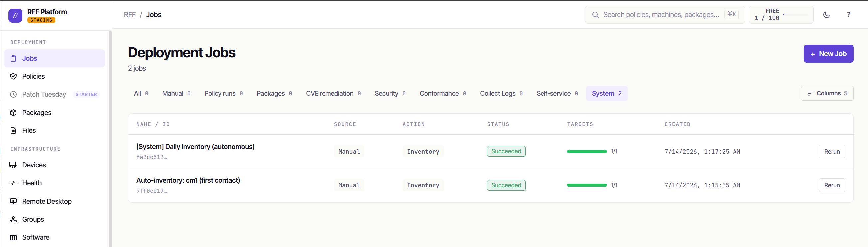Open the Columns chooser dropdown
Image resolution: width=868 pixels, height=247 pixels.
(x=827, y=93)
